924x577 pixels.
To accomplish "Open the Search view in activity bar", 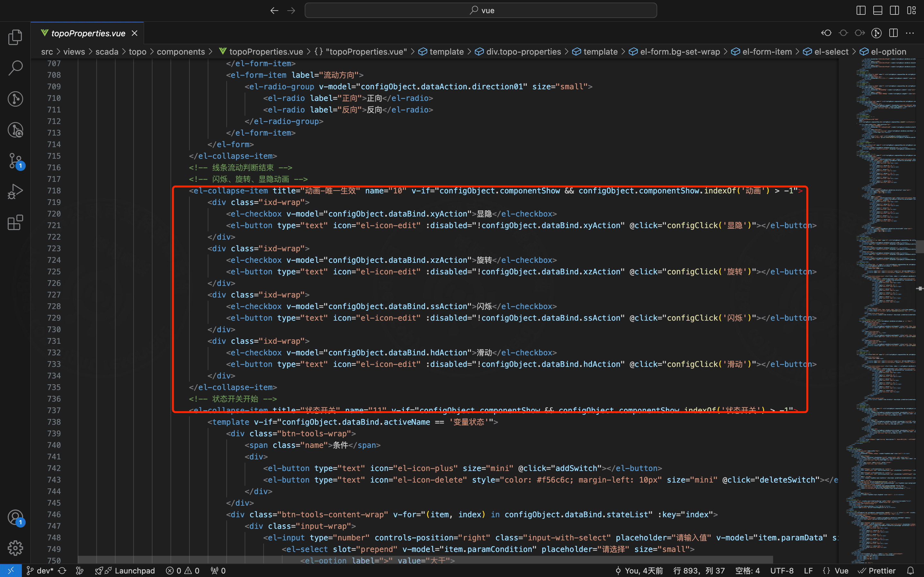I will 15,68.
